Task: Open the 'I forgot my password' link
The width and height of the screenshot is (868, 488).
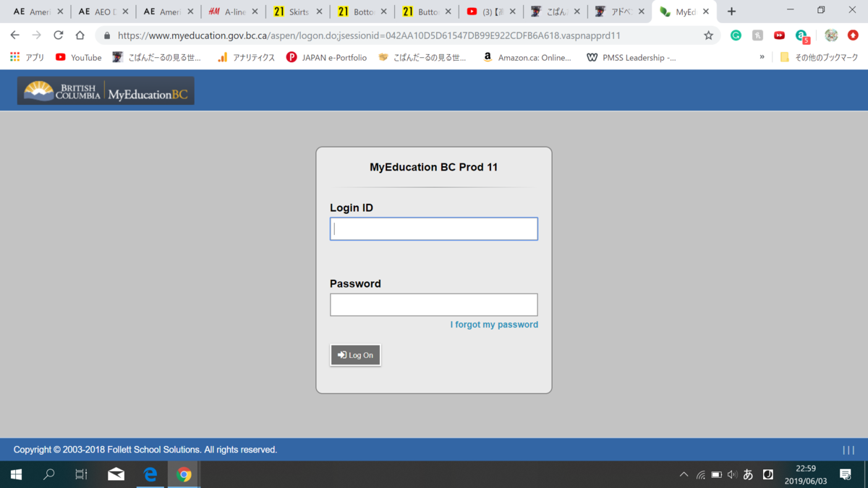Action: pos(494,325)
